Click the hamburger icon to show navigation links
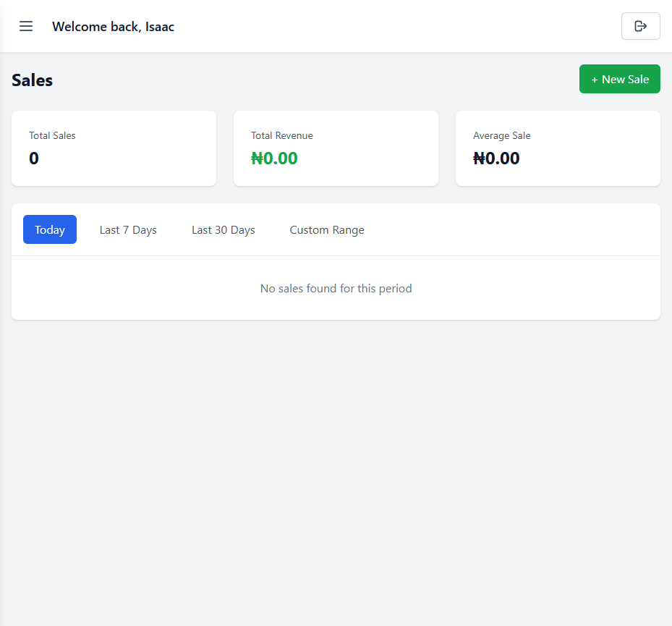The height and width of the screenshot is (626, 672). tap(26, 26)
